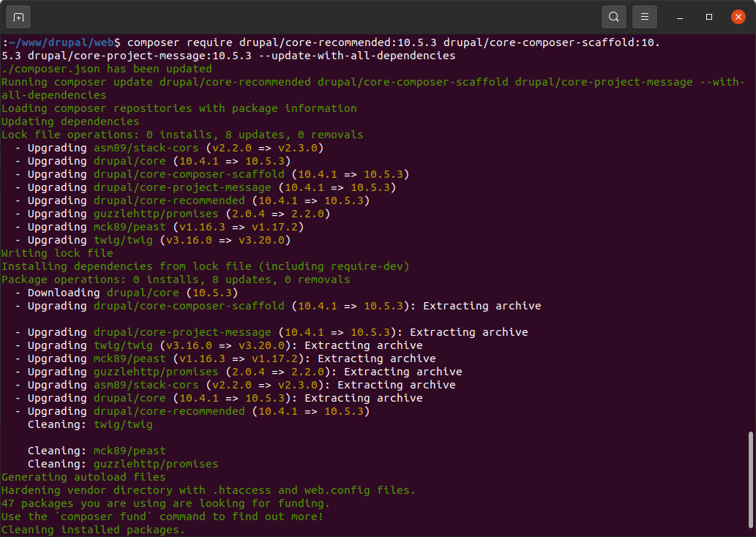Click the 'Cleaning installed packages.' line
The height and width of the screenshot is (537, 756).
(x=93, y=530)
